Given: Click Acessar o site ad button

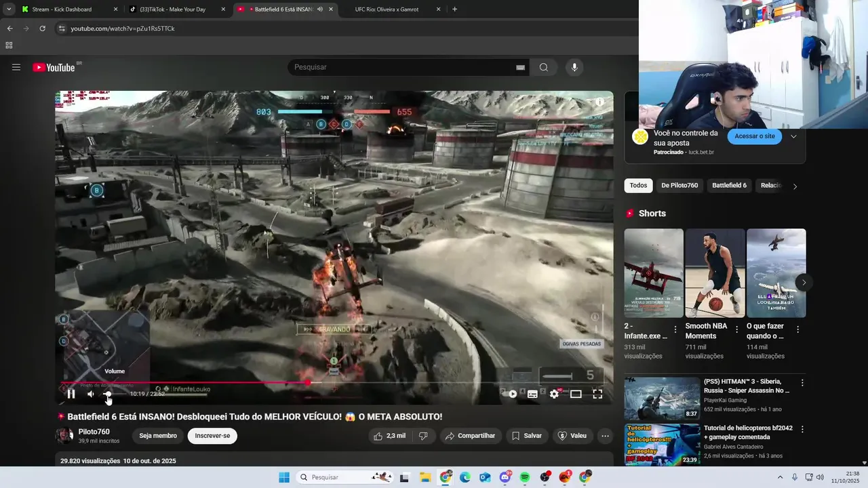Looking at the screenshot, I should point(755,136).
